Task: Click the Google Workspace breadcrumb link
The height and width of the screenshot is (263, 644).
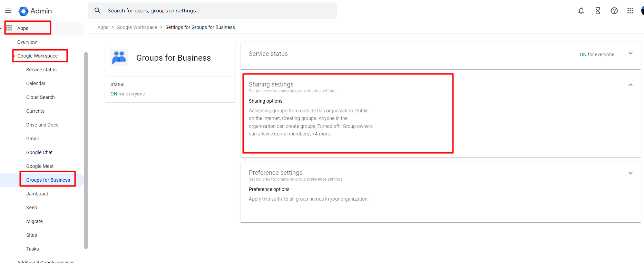Action: [x=137, y=27]
